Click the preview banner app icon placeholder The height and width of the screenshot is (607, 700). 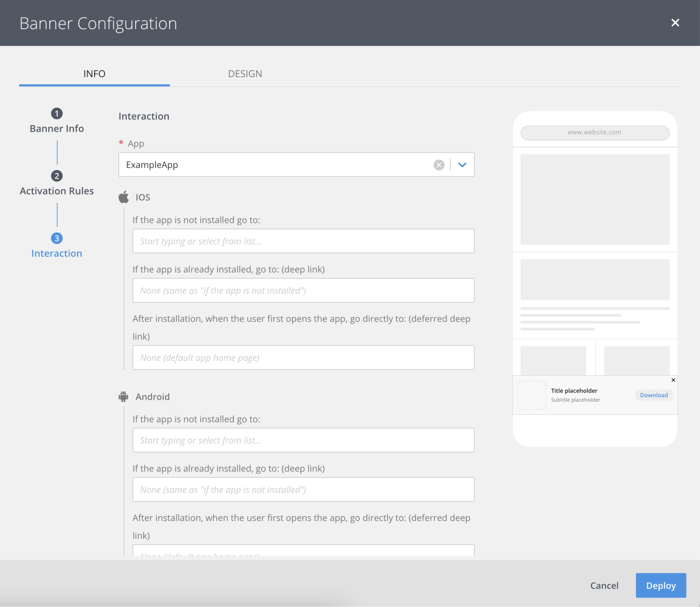point(532,395)
